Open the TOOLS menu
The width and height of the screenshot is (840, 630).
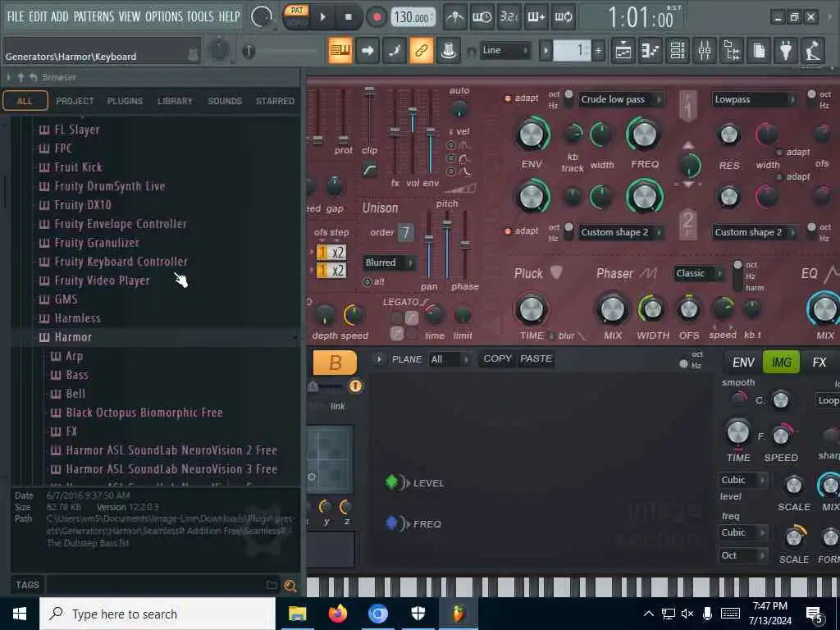pos(200,16)
